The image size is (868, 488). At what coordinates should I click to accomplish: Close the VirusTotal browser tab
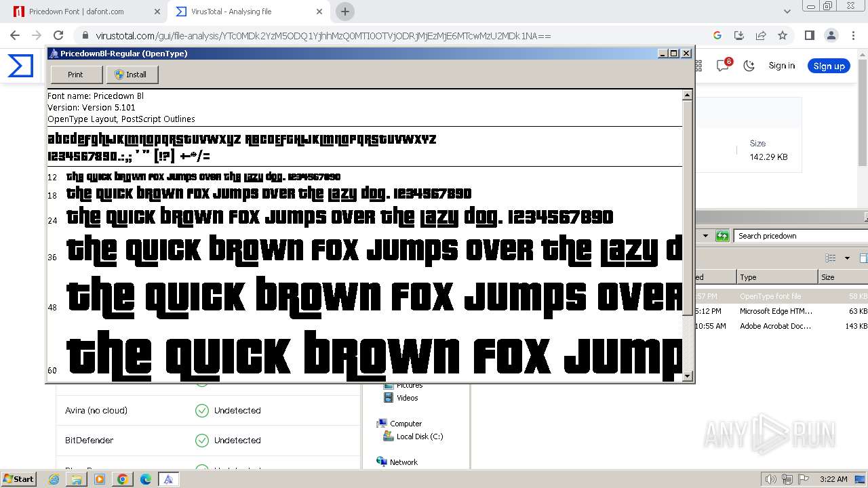click(x=319, y=12)
